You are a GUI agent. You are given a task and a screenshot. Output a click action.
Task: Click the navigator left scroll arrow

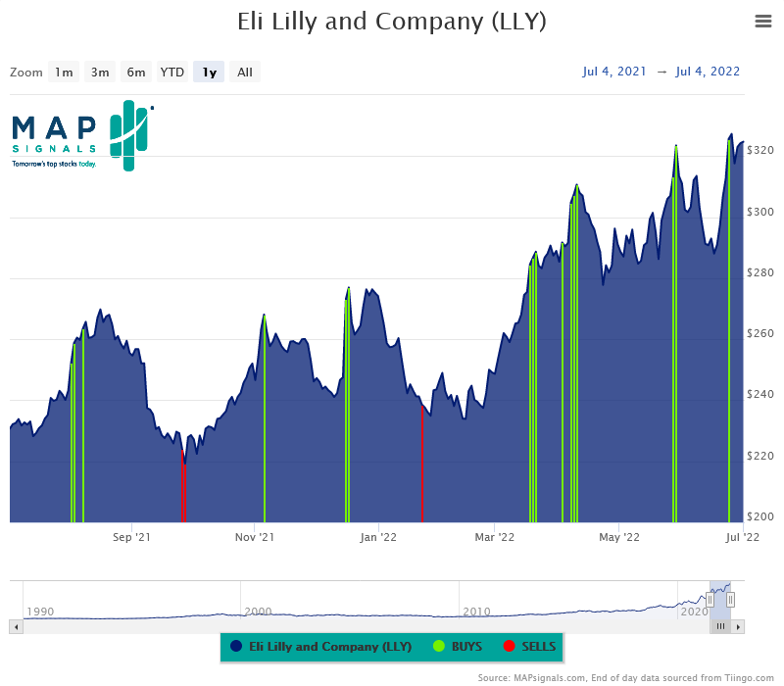coord(16,626)
